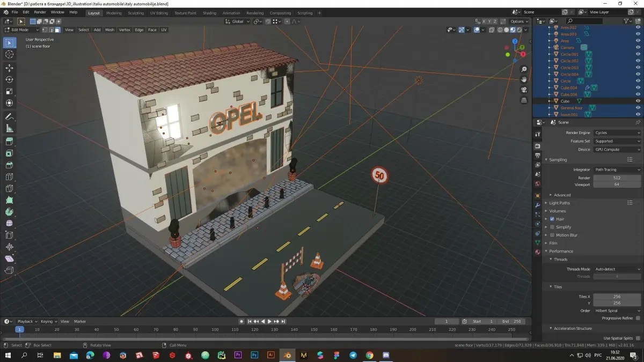Open the Global transform orientation dropdown
Image resolution: width=644 pixels, height=362 pixels.
(237, 21)
